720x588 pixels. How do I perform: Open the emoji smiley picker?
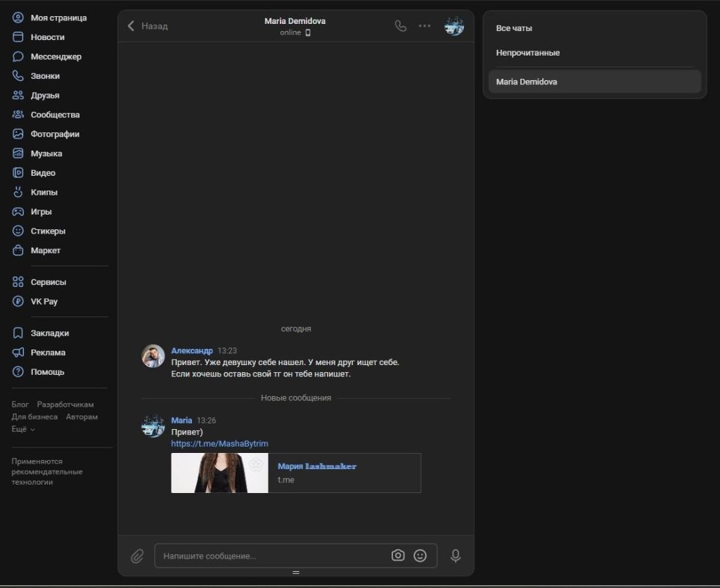pos(420,556)
